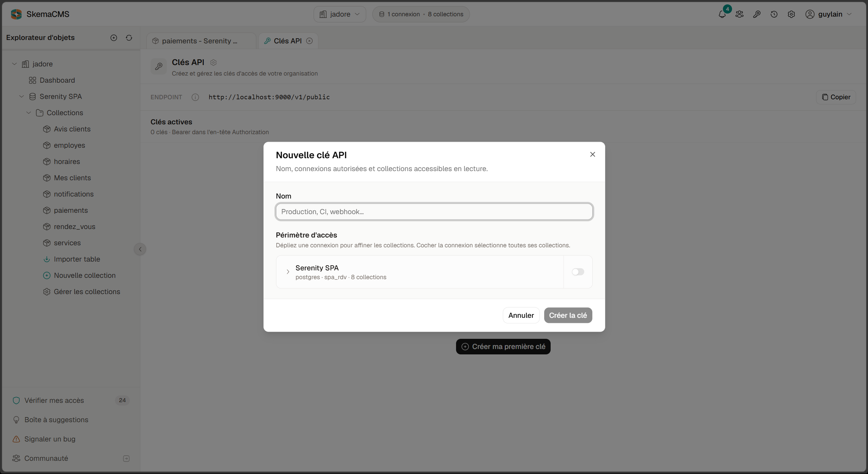Open notifications bell with badge 4
868x474 pixels.
point(722,14)
